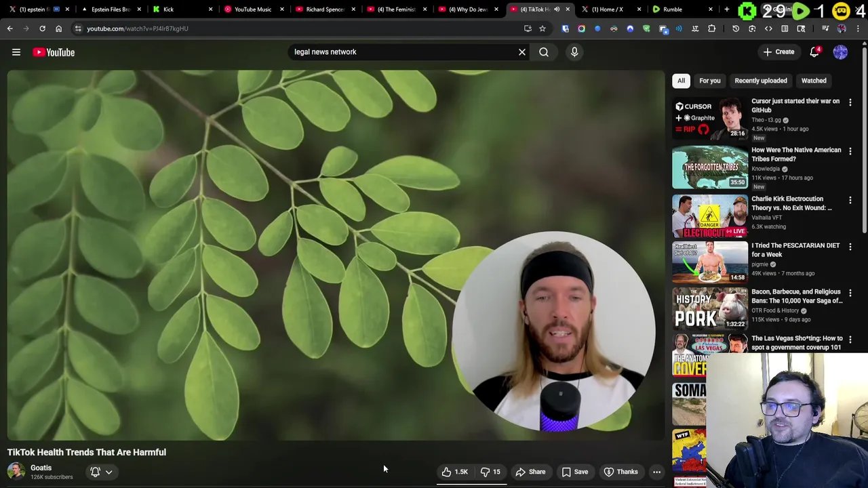868x488 pixels.
Task: Click the Forgotten Tribes video thumbnail
Action: coord(710,167)
